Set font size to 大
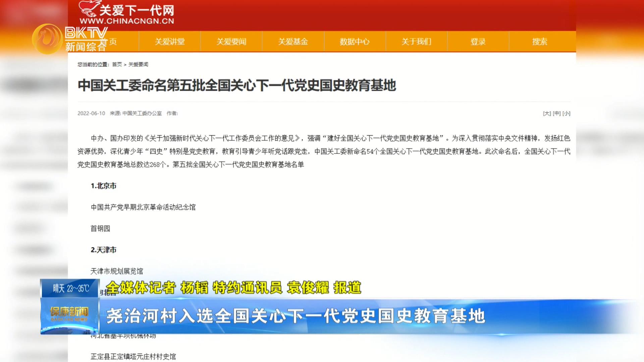Viewport: 644px width, 362px height. click(547, 113)
